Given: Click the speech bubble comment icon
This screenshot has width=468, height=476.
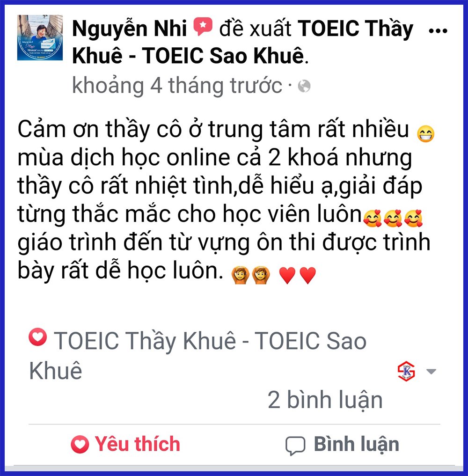Looking at the screenshot, I should pos(295,446).
